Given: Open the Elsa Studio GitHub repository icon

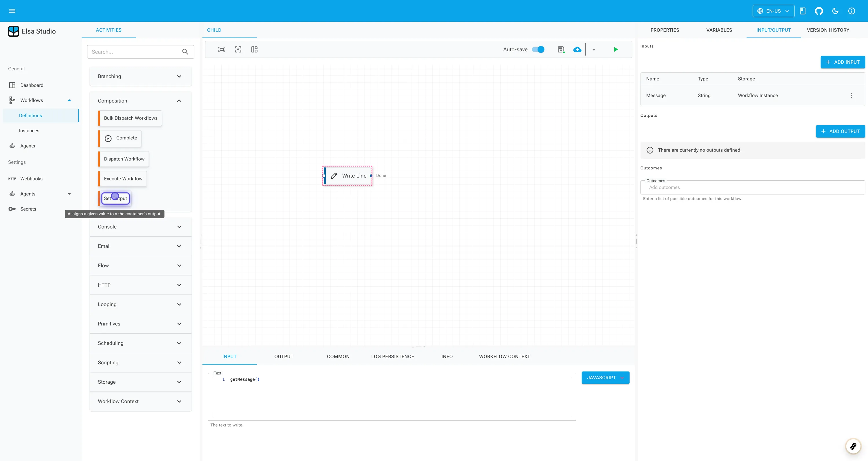Looking at the screenshot, I should tap(819, 11).
